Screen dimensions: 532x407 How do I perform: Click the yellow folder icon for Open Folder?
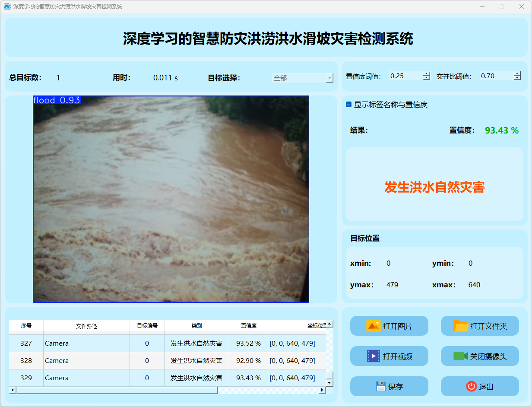click(461, 326)
